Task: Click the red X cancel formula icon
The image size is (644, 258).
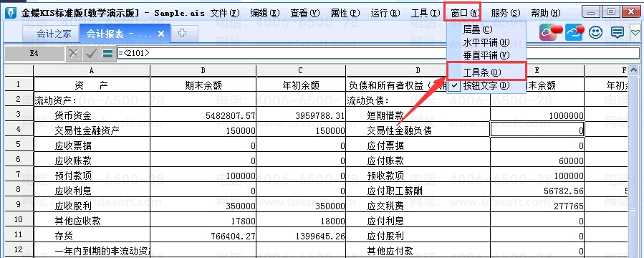Action: [74, 54]
